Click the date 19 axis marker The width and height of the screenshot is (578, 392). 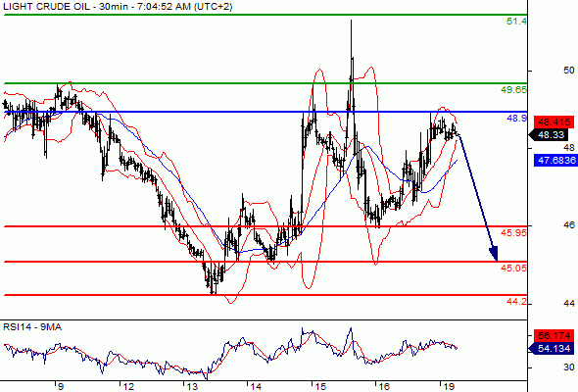coord(449,386)
